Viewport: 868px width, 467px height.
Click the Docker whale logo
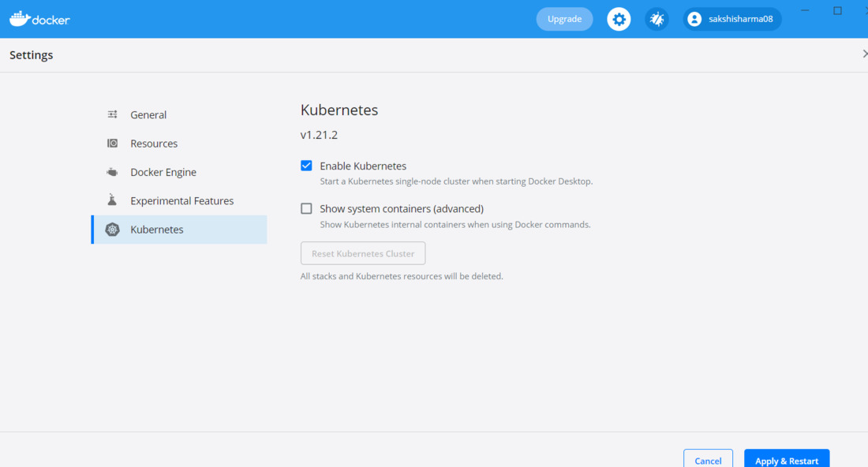[39, 19]
